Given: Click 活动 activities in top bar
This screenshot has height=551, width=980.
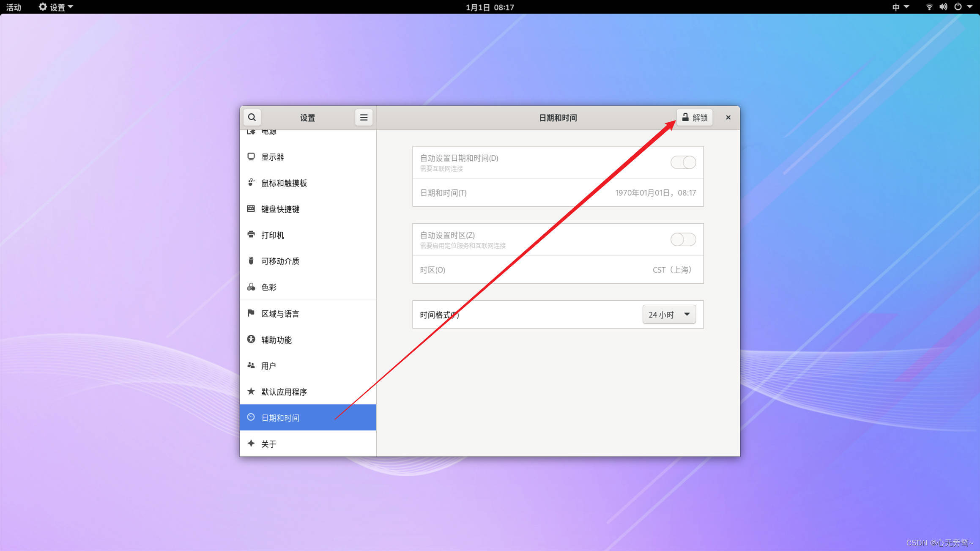Looking at the screenshot, I should pos(14,7).
